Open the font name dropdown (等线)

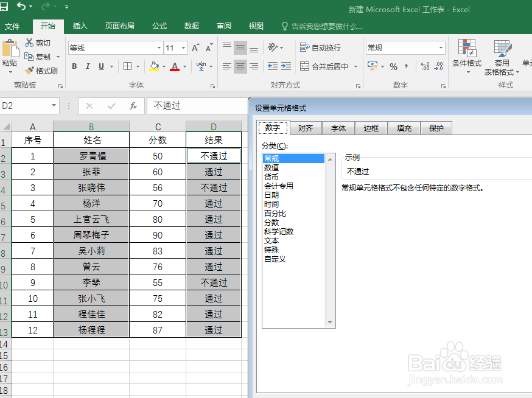(159, 48)
